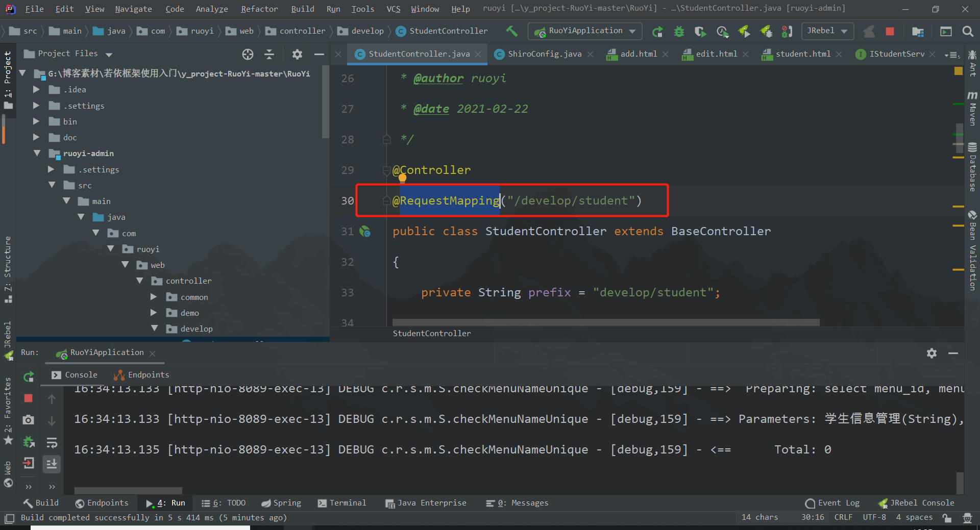Click CRLF line separator in status bar

(843, 517)
